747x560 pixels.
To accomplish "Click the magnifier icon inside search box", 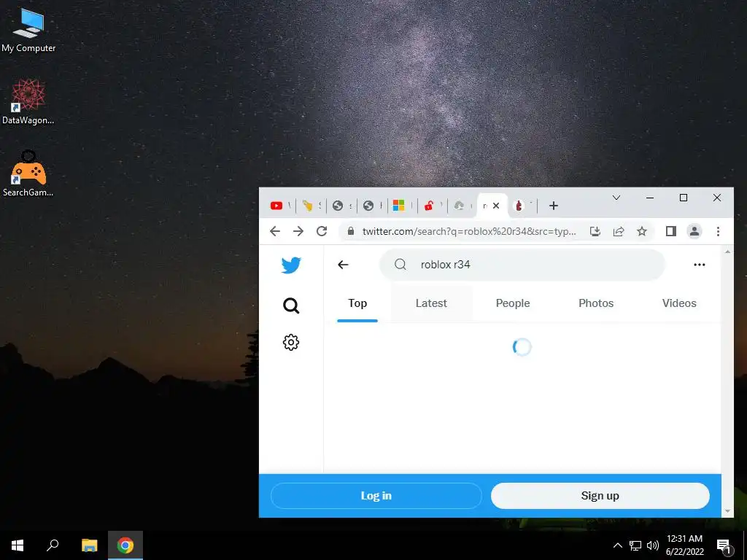I will (400, 264).
